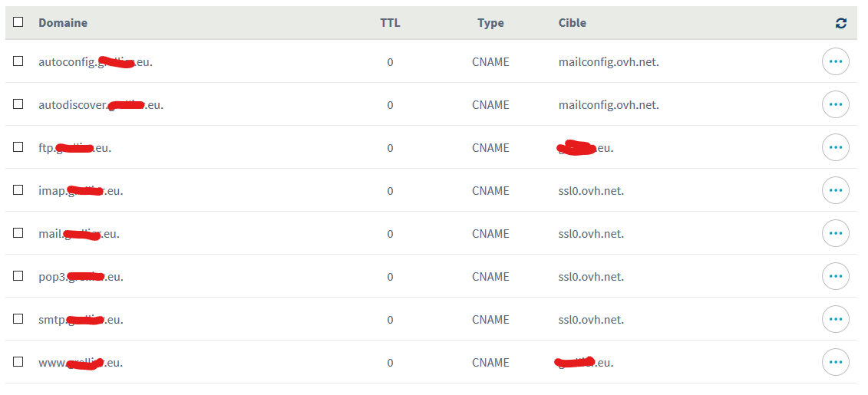The height and width of the screenshot is (395, 868).
Task: Click mailconfig.ovh.net. target in autoconfig row
Action: (609, 62)
